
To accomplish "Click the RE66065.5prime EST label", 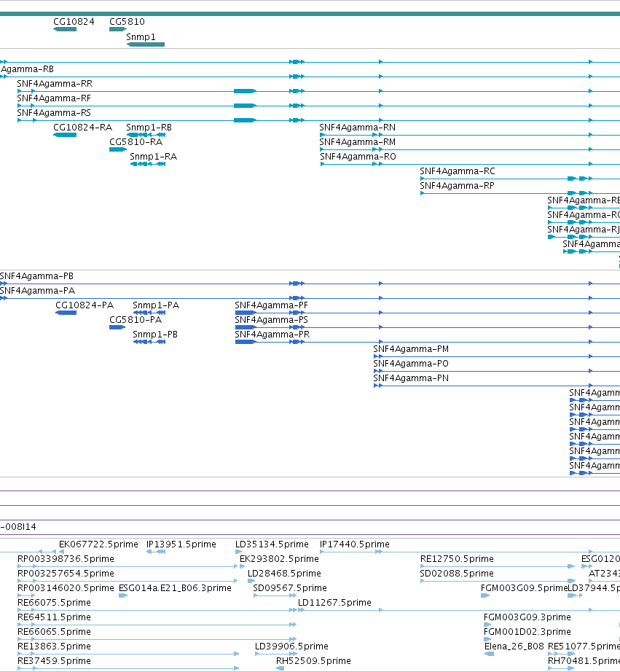I will coord(54,632).
